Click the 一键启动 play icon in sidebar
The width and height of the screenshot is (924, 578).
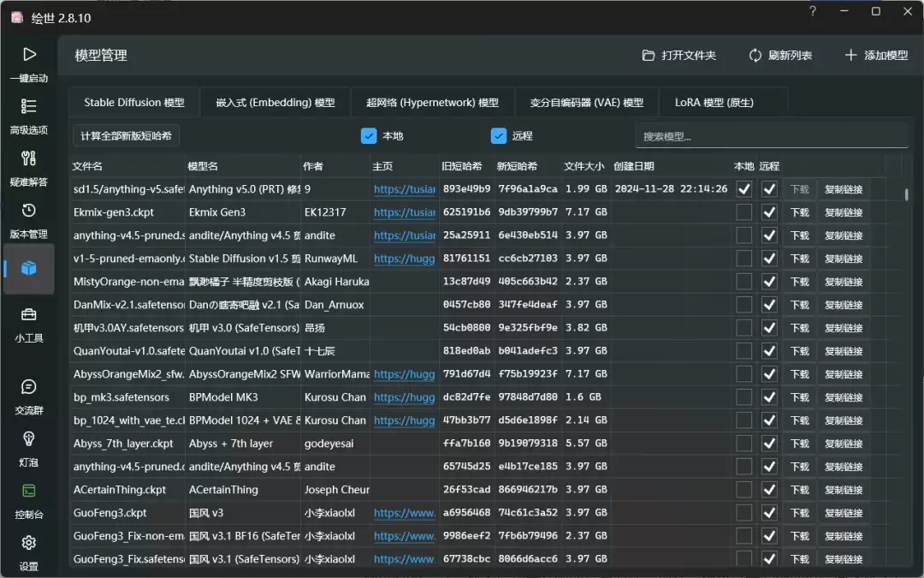(x=29, y=55)
